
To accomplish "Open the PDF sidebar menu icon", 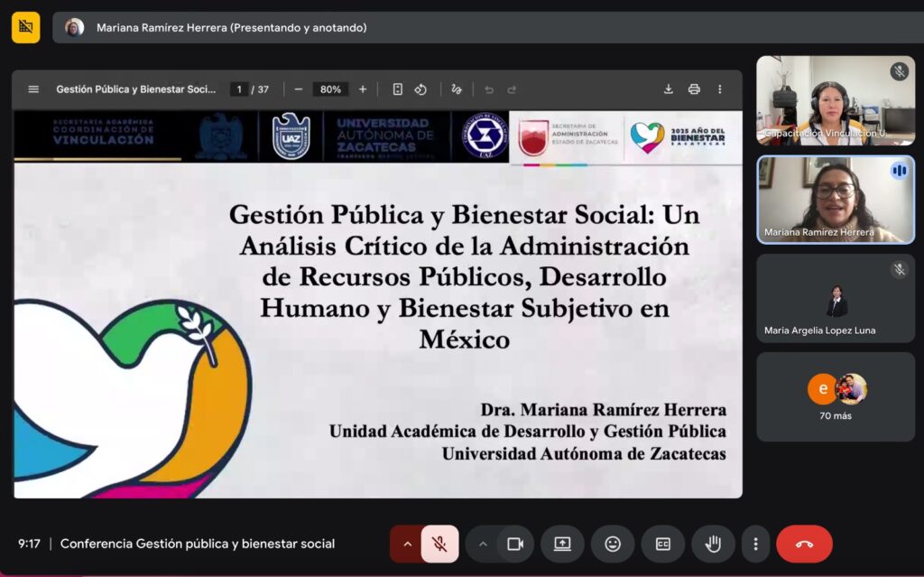I will pos(33,89).
